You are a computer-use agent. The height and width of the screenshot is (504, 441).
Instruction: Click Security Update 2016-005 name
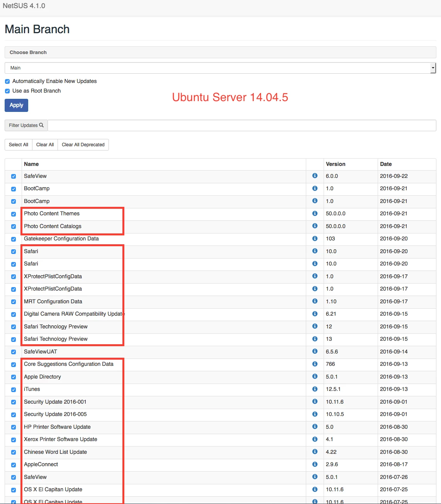(55, 414)
